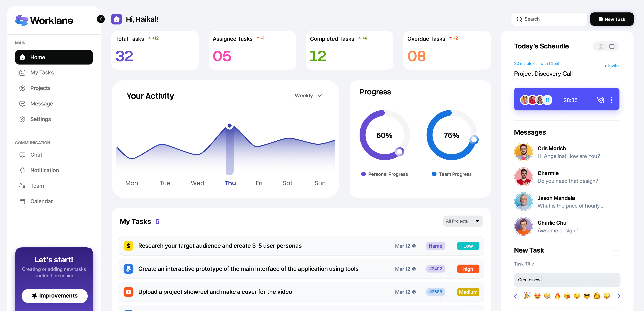
Task: Click the search magnifier icon
Action: (519, 19)
